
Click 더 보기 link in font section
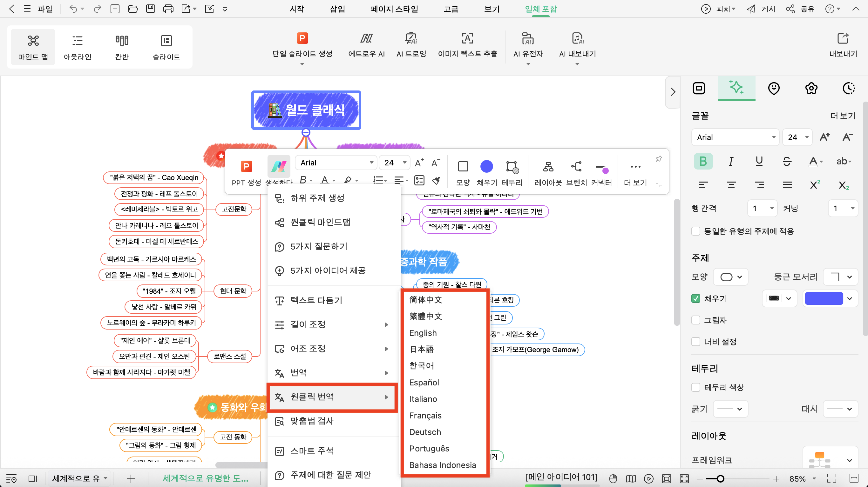pos(843,116)
